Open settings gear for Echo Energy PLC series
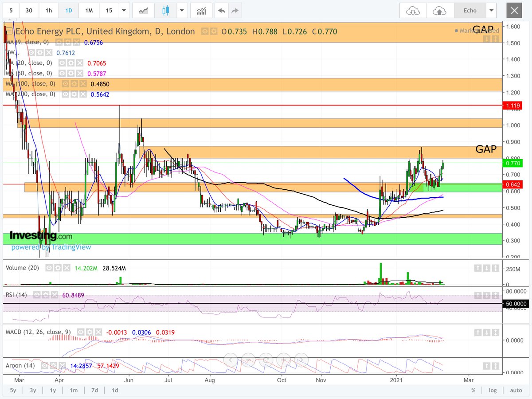532x399 pixels. (x=214, y=31)
